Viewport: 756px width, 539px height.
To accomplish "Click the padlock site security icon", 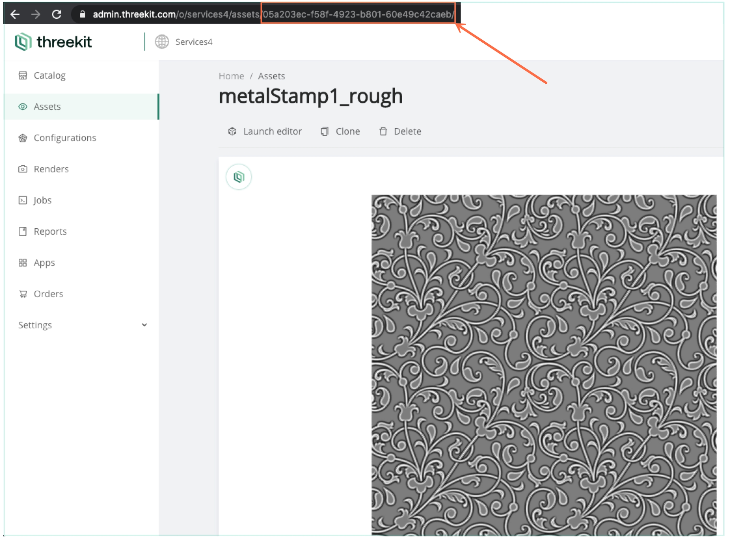I will coord(83,14).
